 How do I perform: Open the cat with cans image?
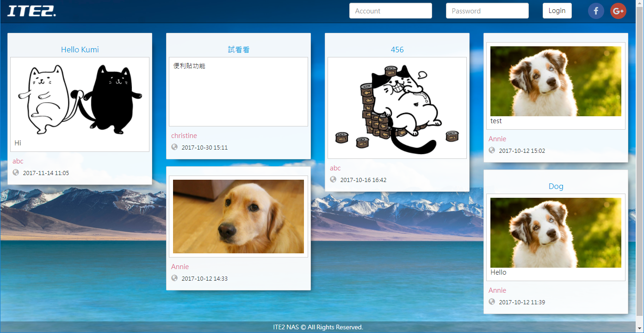coord(397,108)
